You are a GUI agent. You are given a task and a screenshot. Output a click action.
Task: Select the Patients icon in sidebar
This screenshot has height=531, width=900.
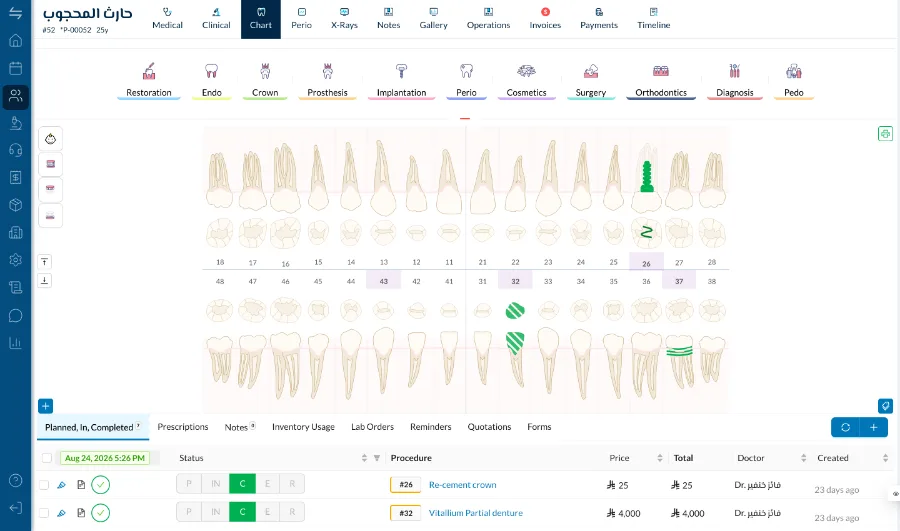15,96
